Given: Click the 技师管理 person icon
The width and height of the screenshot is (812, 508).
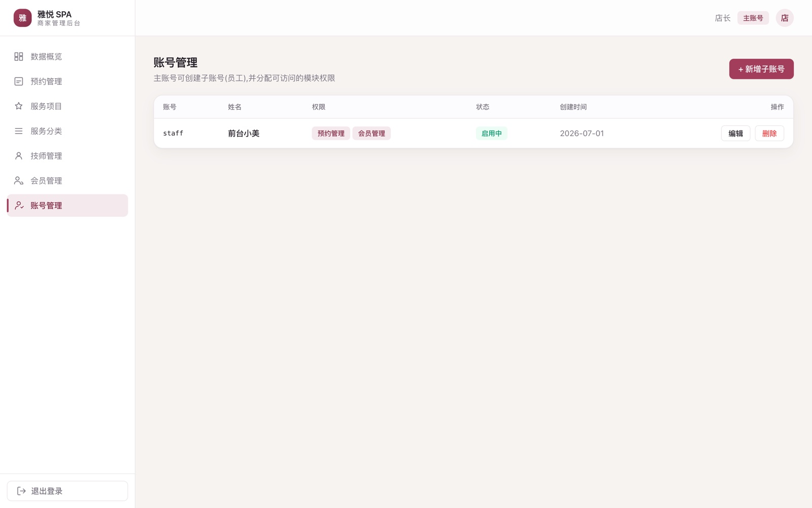Looking at the screenshot, I should click(19, 156).
